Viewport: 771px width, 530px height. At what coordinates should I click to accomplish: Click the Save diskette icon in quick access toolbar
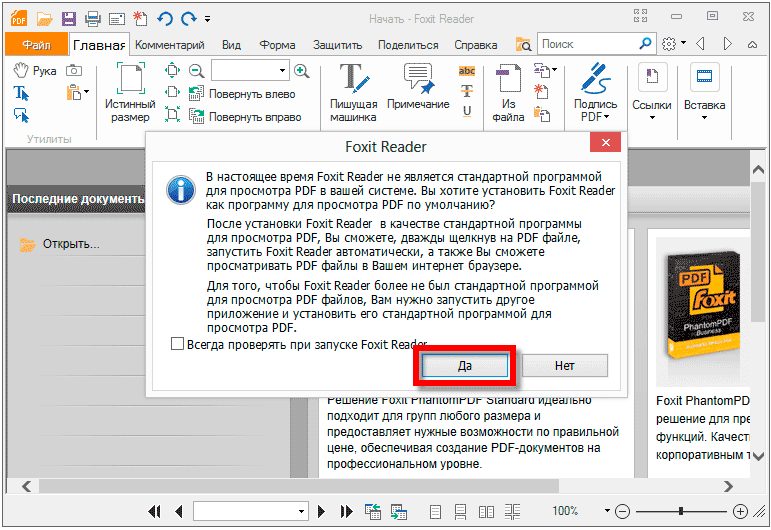[69, 19]
